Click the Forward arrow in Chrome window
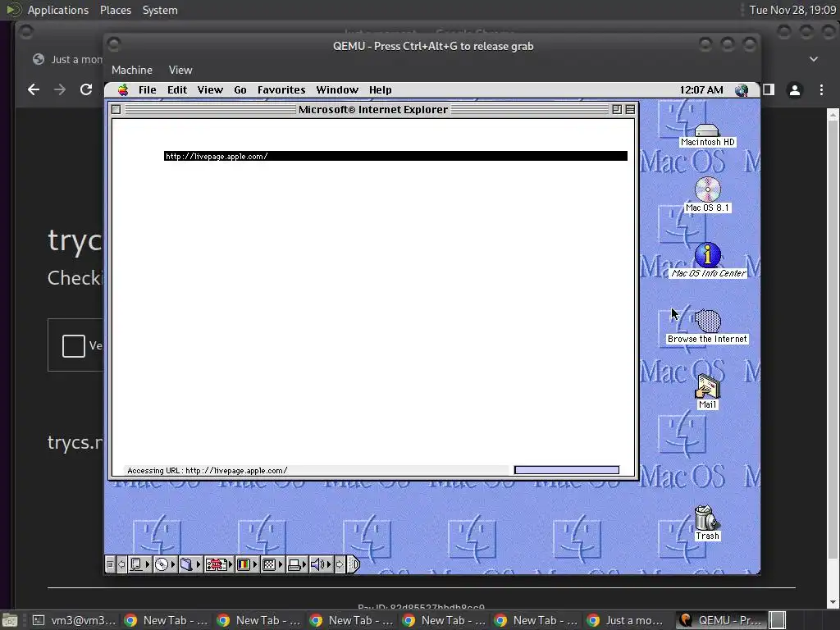The image size is (840, 630). (x=59, y=89)
